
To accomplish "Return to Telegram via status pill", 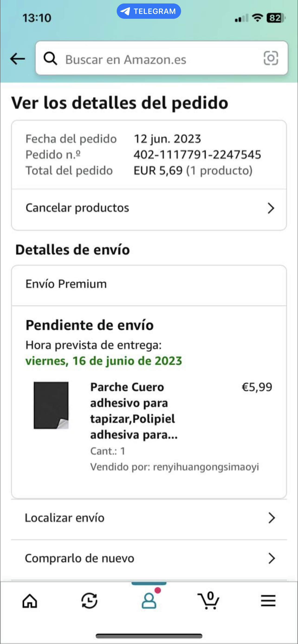I will [x=149, y=11].
